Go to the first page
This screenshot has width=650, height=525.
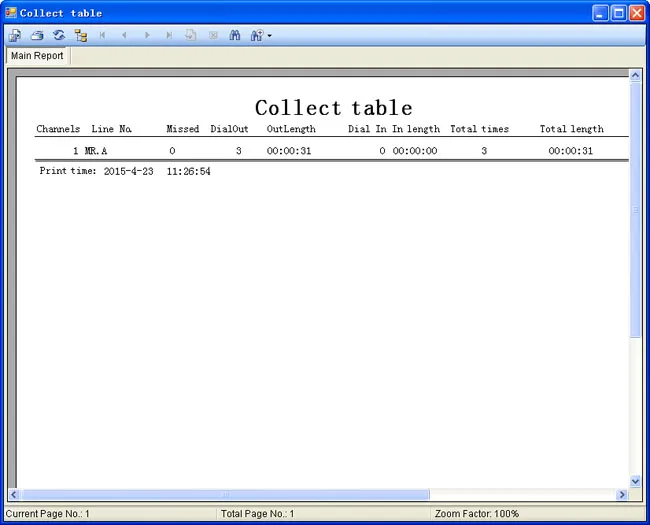click(102, 36)
